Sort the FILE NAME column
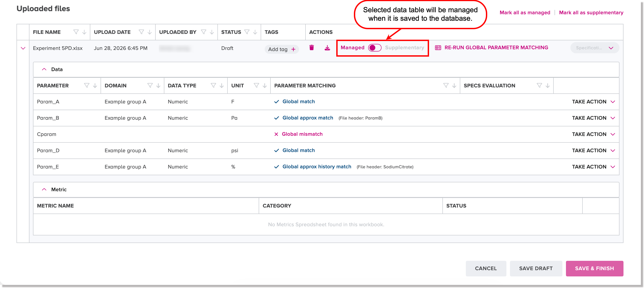Image resolution: width=644 pixels, height=288 pixels. pyautogui.click(x=84, y=32)
